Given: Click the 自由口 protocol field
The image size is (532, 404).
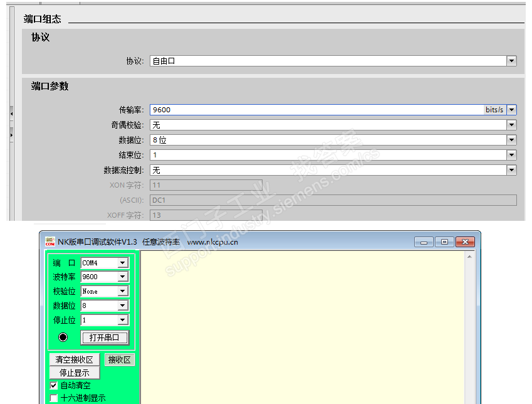Looking at the screenshot, I should click(x=328, y=61).
